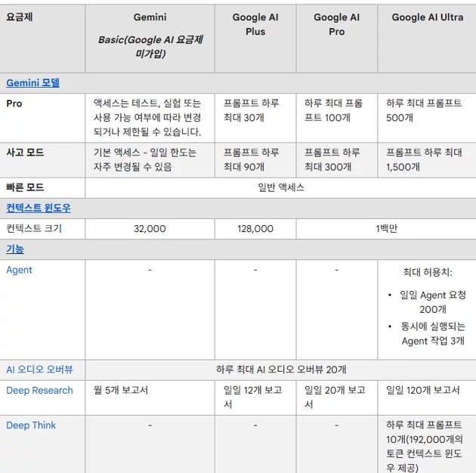The height and width of the screenshot is (473, 476).
Task: Click the 사고 모드 row label
Action: [x=25, y=153]
